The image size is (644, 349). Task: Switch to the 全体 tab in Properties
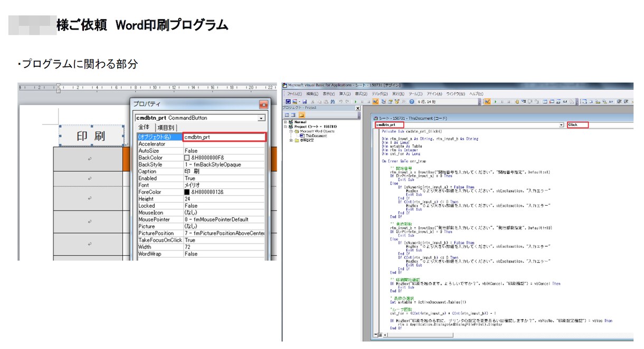pos(144,127)
